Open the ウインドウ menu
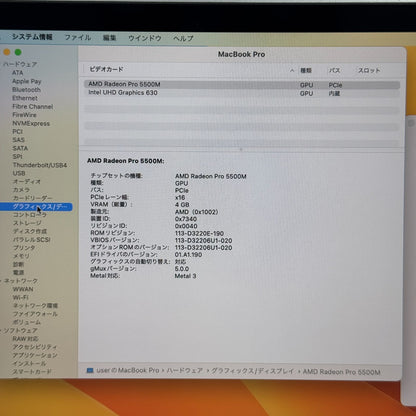 coord(145,38)
